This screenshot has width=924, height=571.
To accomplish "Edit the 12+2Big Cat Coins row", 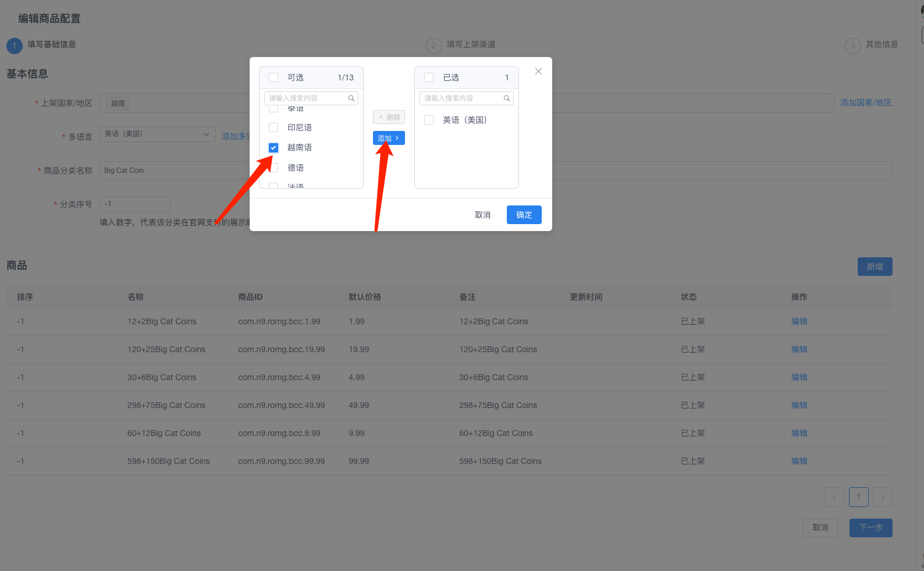I will pyautogui.click(x=799, y=321).
